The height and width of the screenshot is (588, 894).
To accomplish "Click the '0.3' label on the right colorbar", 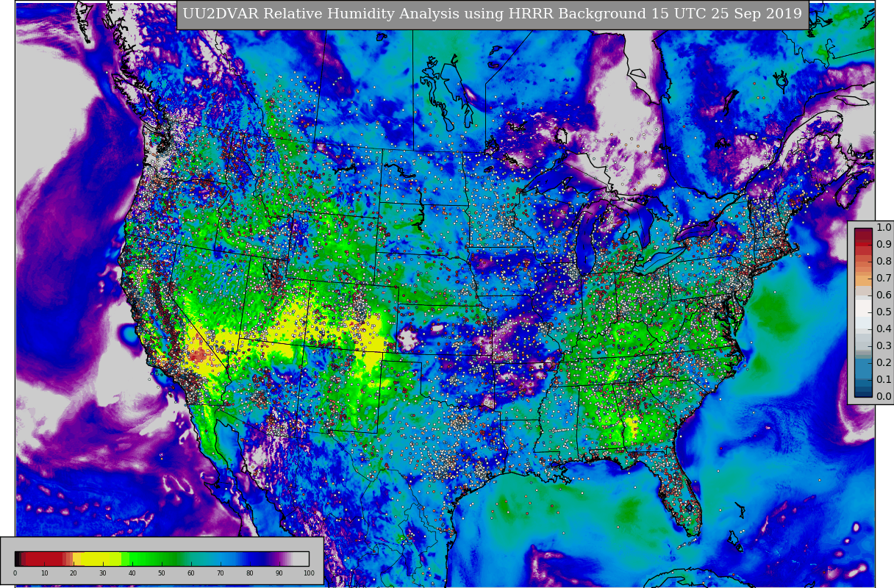I will pos(884,346).
